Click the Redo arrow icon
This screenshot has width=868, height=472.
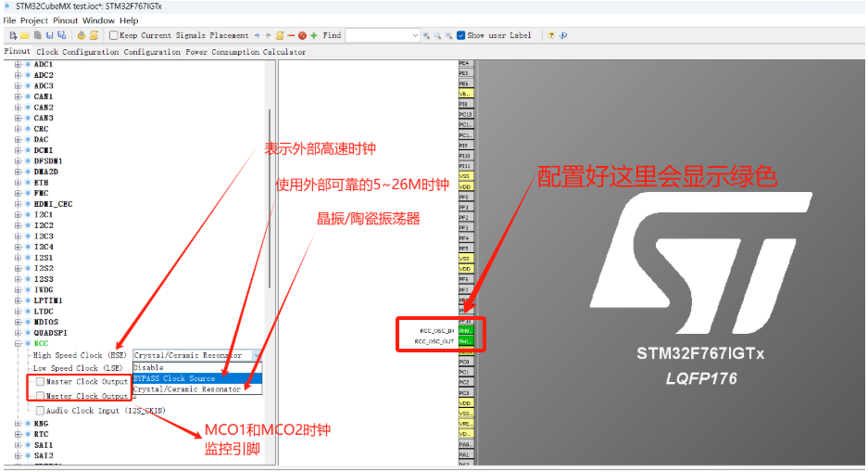point(269,35)
